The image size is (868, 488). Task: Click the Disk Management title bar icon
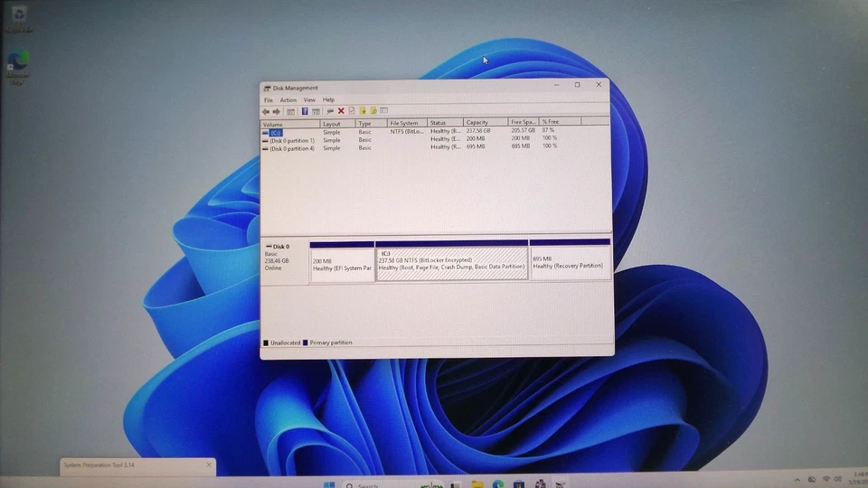267,89
